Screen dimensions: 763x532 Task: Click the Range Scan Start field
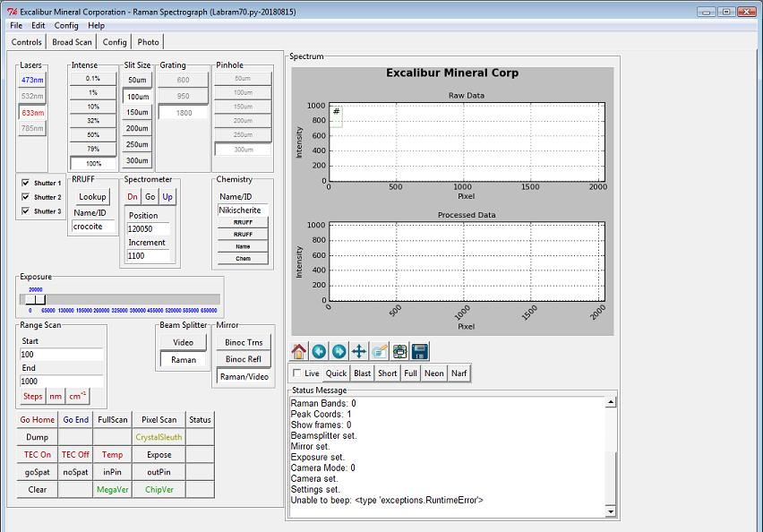point(61,355)
